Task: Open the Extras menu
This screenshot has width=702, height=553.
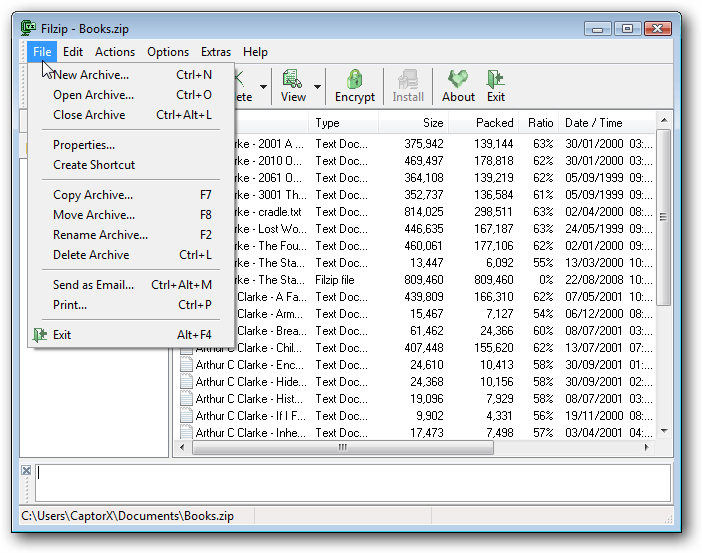Action: pyautogui.click(x=216, y=52)
